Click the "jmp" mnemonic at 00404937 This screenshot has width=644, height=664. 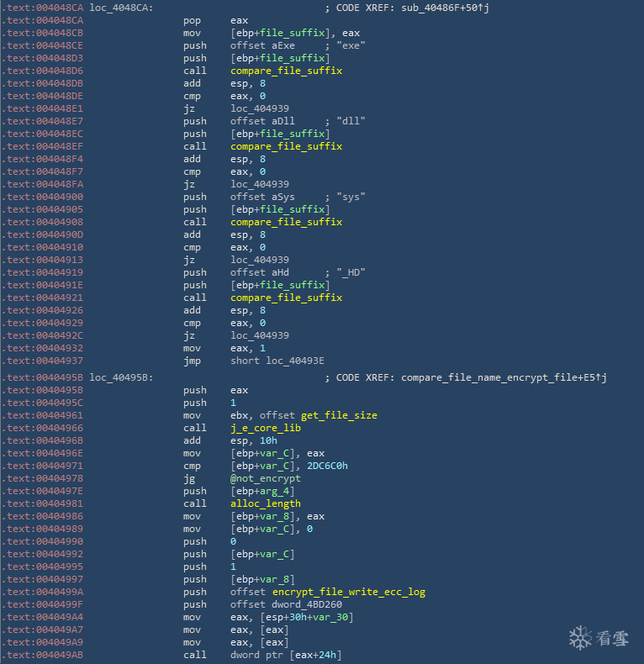[192, 361]
